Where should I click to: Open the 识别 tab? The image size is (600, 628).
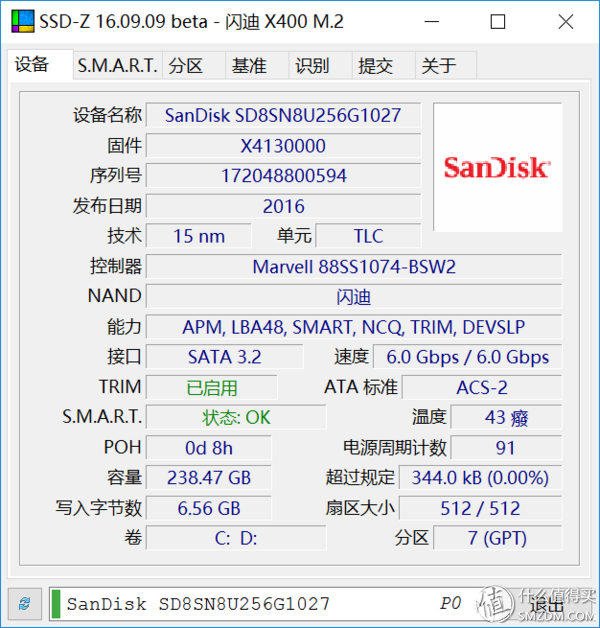pos(320,65)
